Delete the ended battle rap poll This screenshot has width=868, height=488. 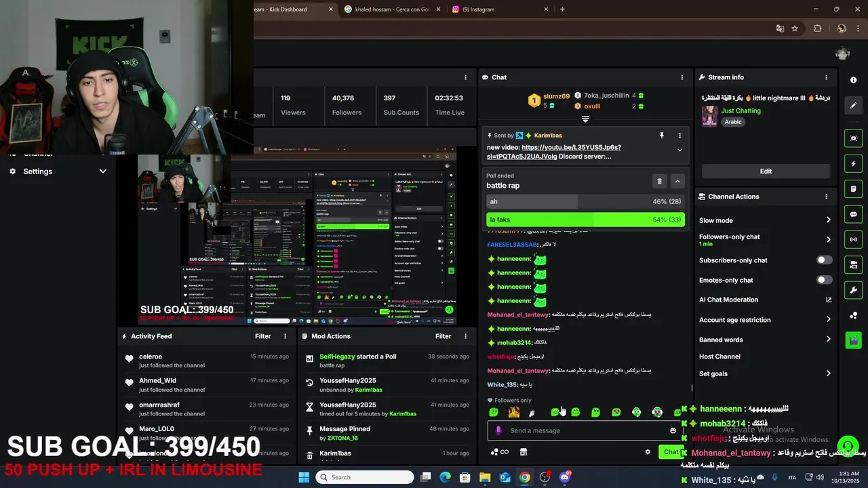point(659,181)
